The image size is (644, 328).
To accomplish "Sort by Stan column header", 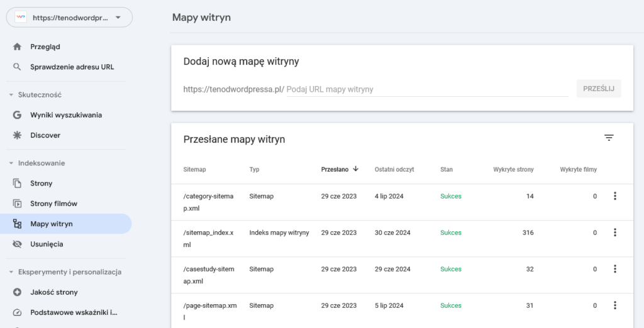I will (447, 169).
